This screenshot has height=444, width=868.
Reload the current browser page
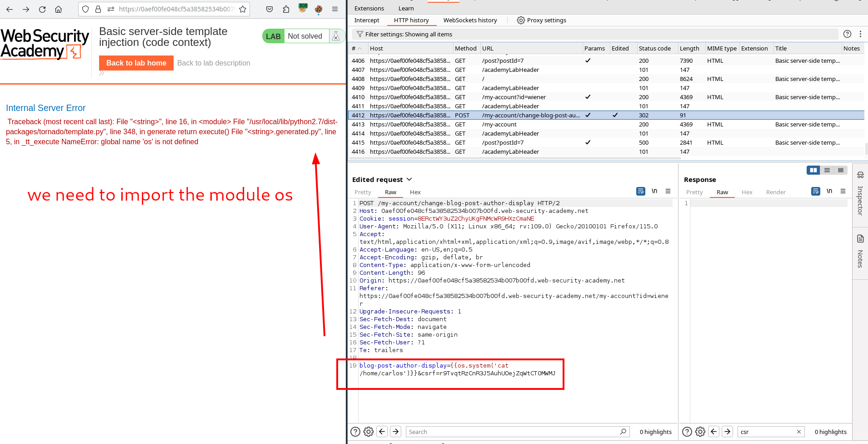[42, 9]
